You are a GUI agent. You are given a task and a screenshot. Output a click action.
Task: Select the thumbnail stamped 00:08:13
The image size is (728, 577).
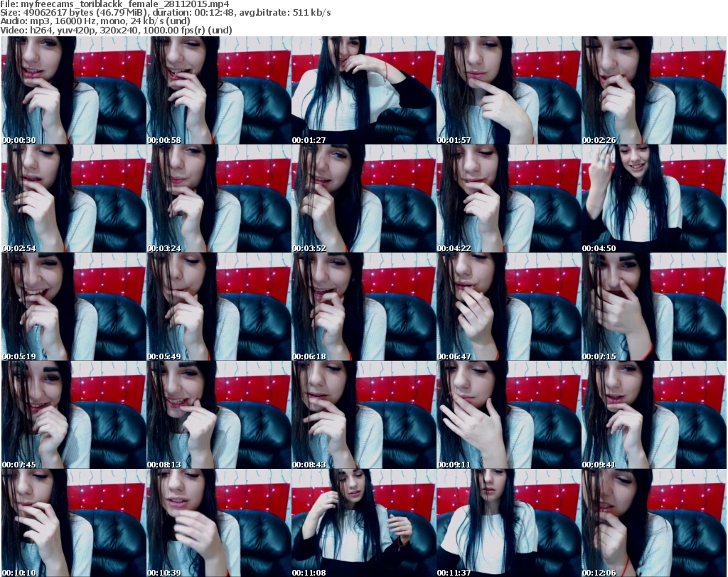point(219,415)
